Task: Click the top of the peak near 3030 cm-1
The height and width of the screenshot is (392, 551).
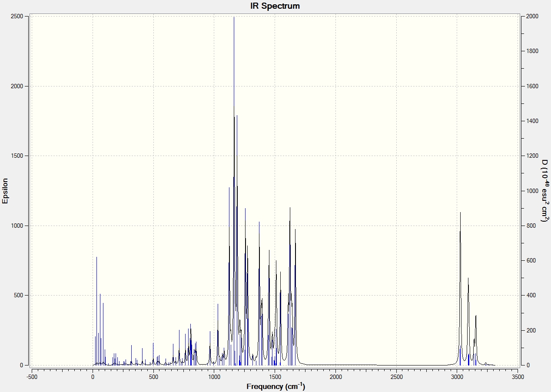Action: tap(460, 213)
